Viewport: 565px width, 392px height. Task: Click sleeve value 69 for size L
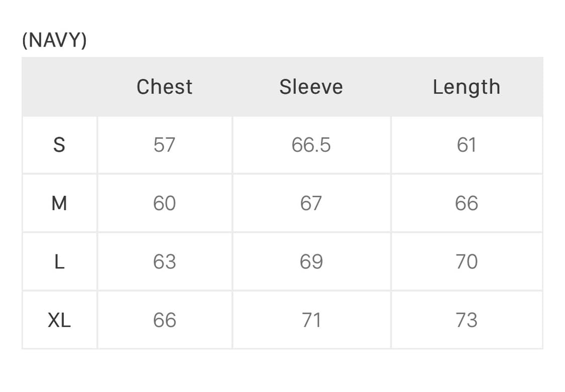click(311, 262)
